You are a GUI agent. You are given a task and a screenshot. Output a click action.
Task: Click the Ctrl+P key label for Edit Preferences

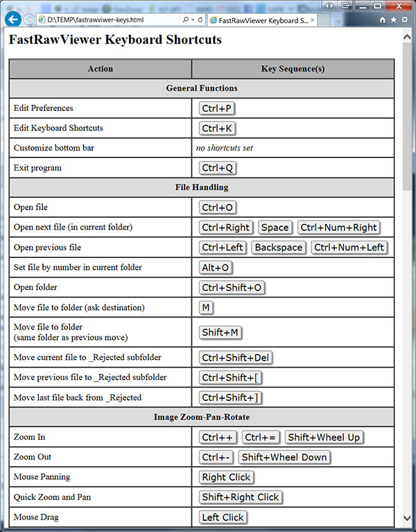(x=217, y=108)
